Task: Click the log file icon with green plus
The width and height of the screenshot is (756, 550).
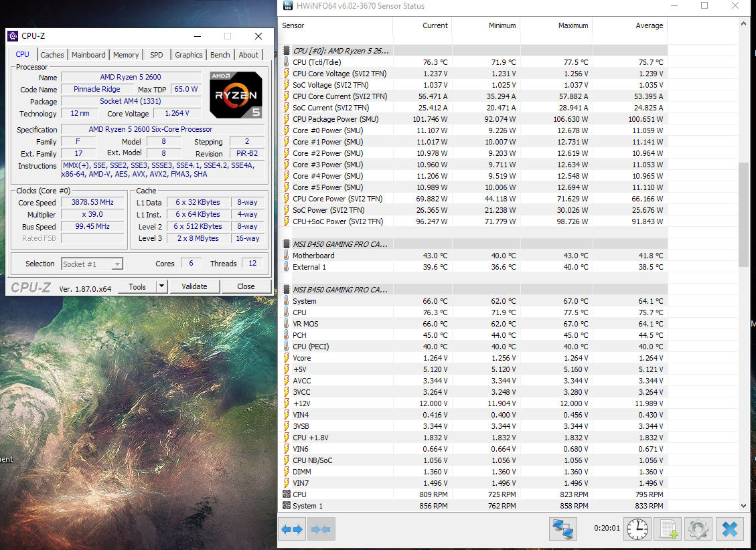Action: [x=669, y=529]
